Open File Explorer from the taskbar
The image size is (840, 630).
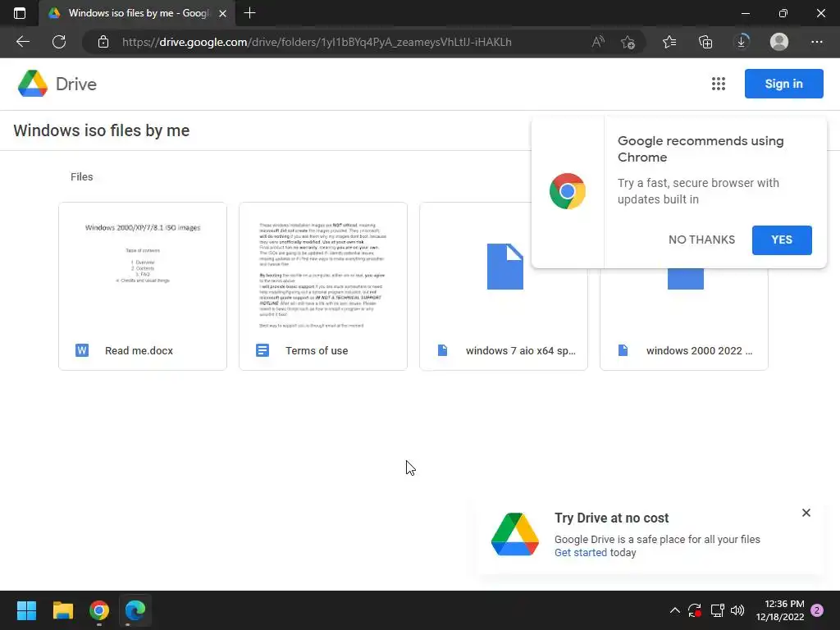(x=62, y=610)
